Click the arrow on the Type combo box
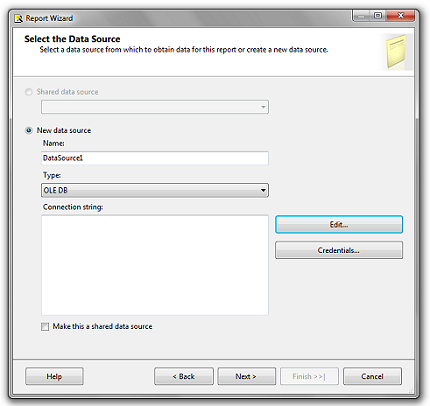This screenshot has height=406, width=430. (263, 190)
